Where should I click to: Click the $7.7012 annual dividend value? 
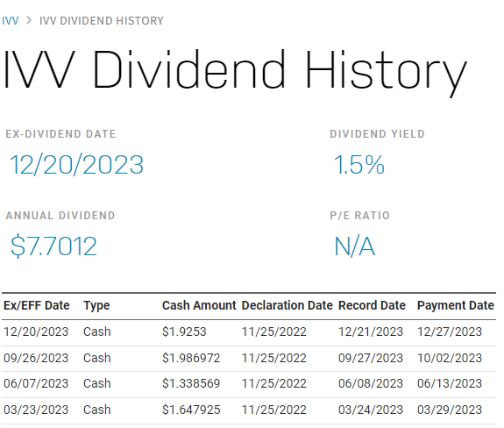(53, 246)
